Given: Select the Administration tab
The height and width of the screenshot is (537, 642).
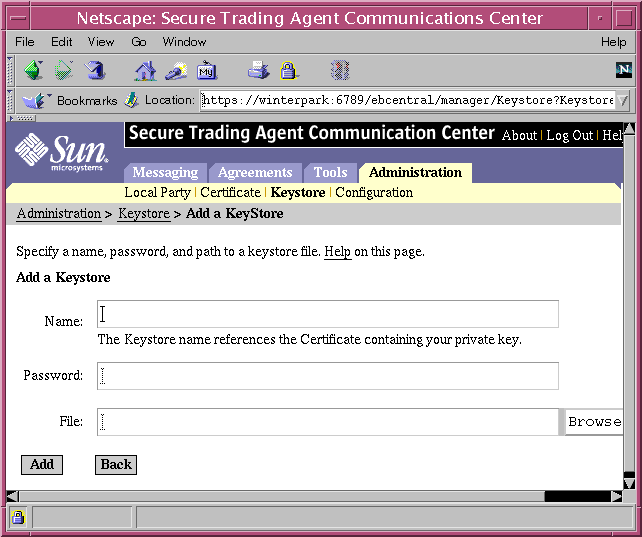Looking at the screenshot, I should (415, 172).
